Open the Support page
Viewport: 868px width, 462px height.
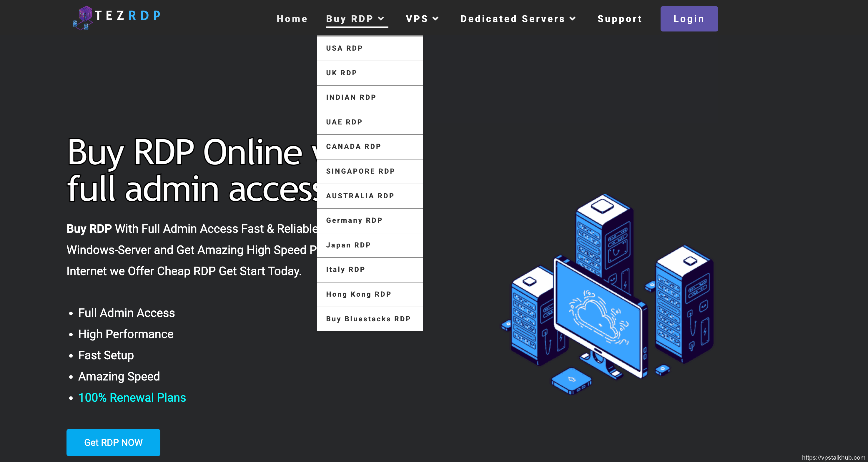620,19
